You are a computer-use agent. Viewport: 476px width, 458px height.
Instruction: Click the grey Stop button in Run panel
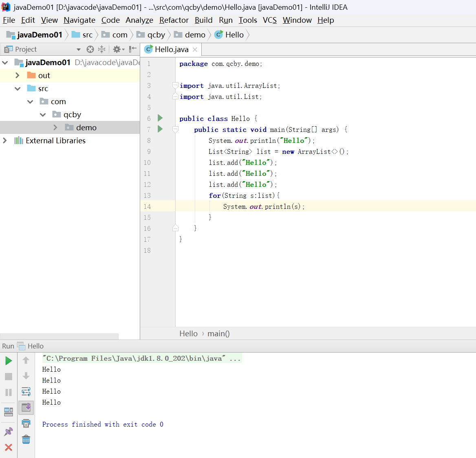tap(9, 377)
